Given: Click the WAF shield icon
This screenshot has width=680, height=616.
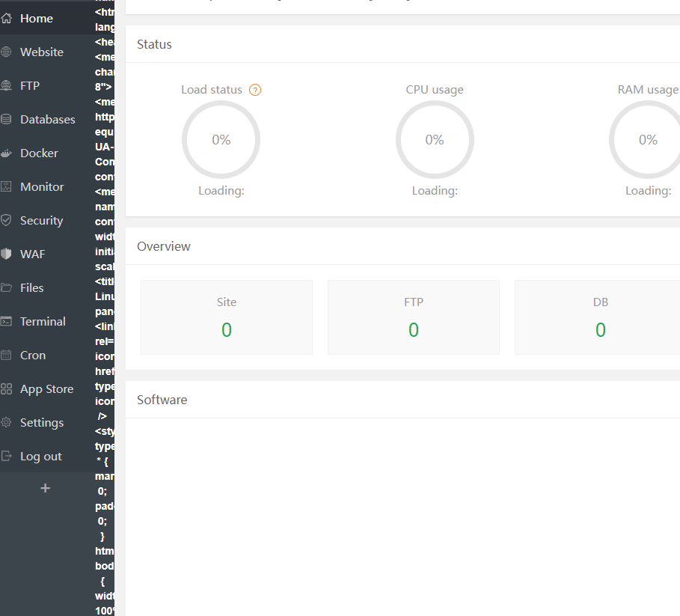Looking at the screenshot, I should click(x=7, y=254).
